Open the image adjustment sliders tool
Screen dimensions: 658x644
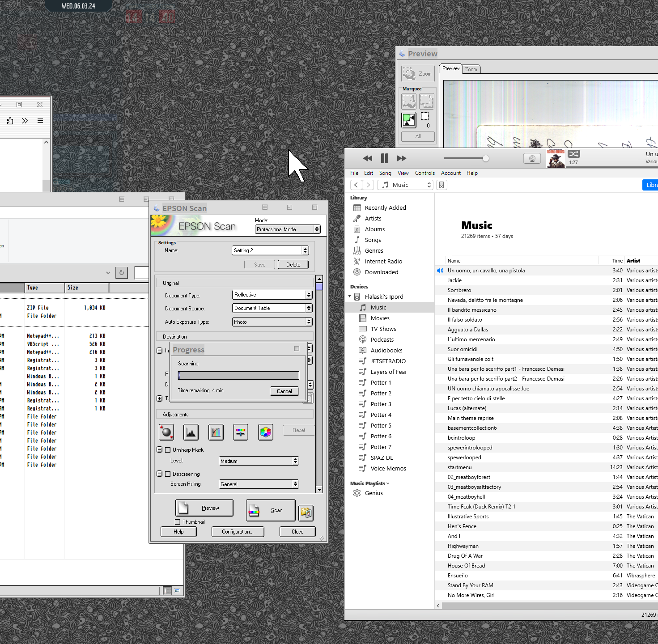[x=241, y=432]
